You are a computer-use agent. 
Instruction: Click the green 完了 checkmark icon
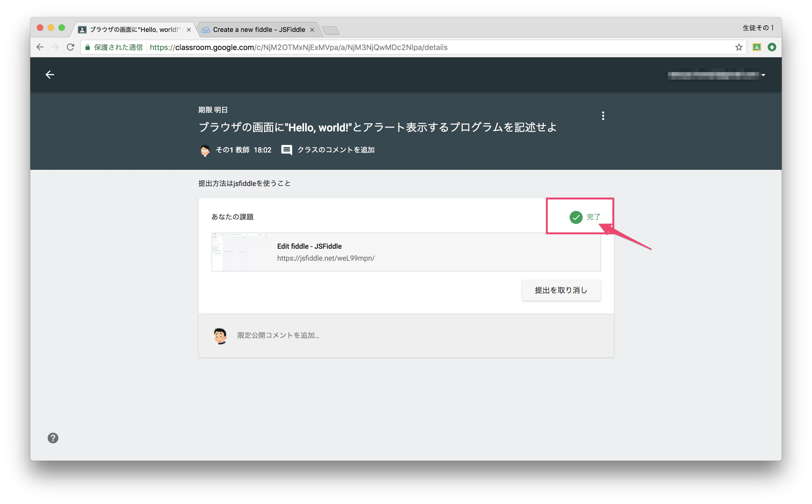click(576, 217)
